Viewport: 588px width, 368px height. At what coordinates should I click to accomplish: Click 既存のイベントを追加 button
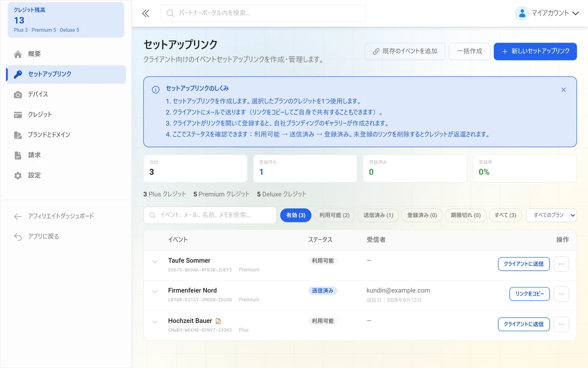tap(405, 52)
